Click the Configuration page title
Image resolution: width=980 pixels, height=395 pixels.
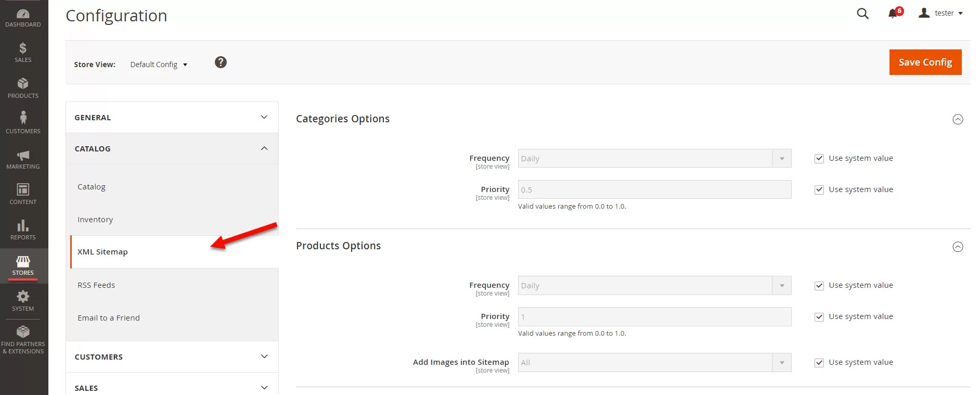[117, 16]
